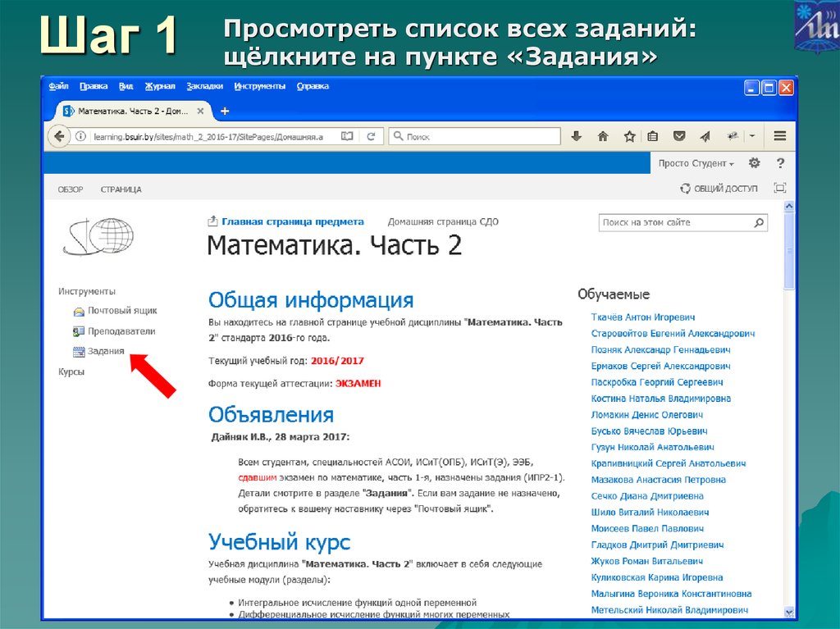This screenshot has width=840, height=629.
Task: Expand the overflow arrow next to plugins icon
Action: click(751, 136)
